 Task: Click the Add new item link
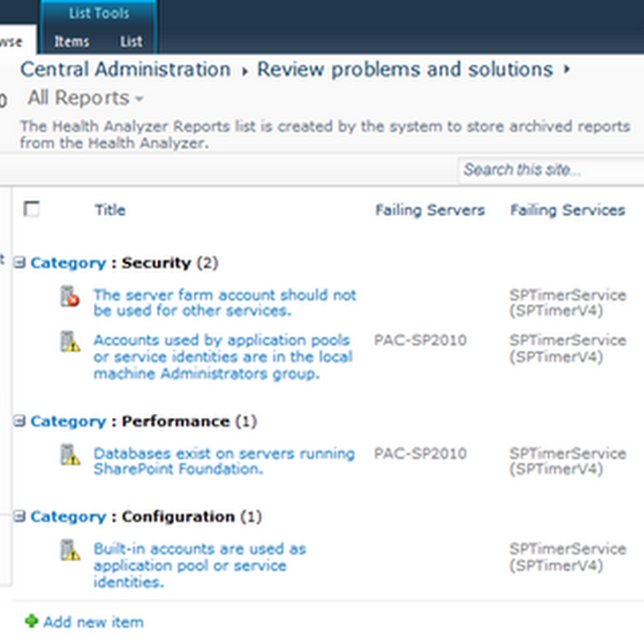click(93, 621)
